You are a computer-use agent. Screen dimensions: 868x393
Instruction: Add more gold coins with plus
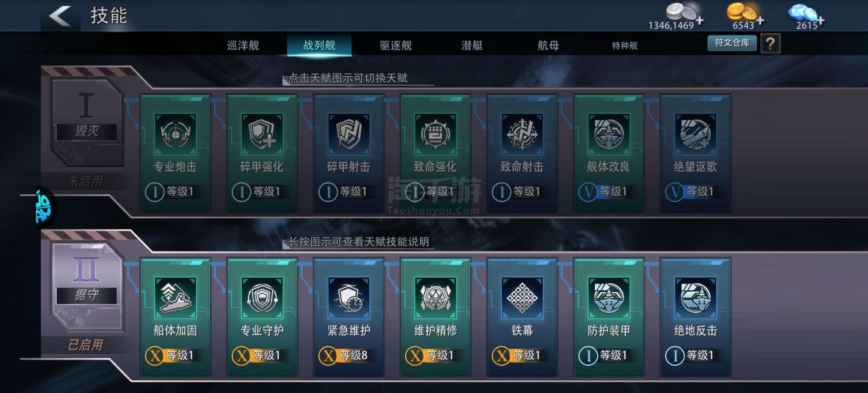click(760, 21)
